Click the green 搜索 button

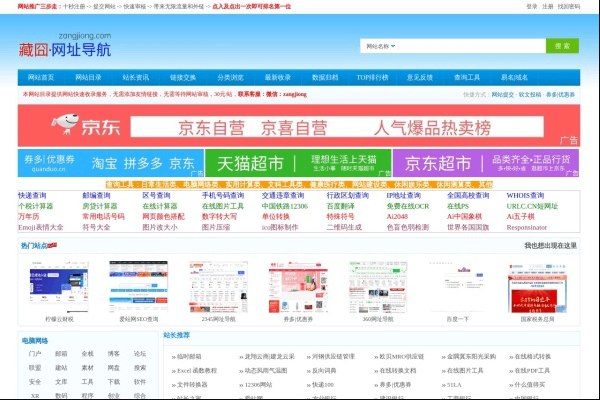click(x=562, y=46)
